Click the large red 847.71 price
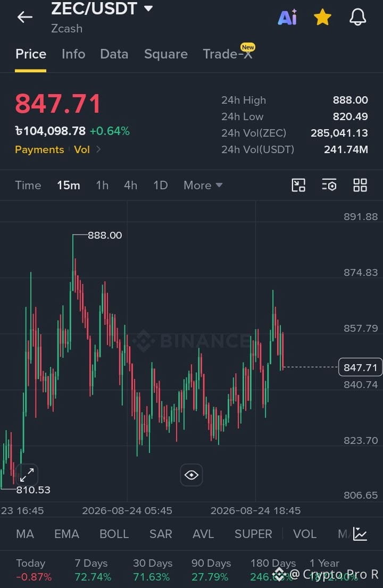The height and width of the screenshot is (588, 383). point(58,104)
